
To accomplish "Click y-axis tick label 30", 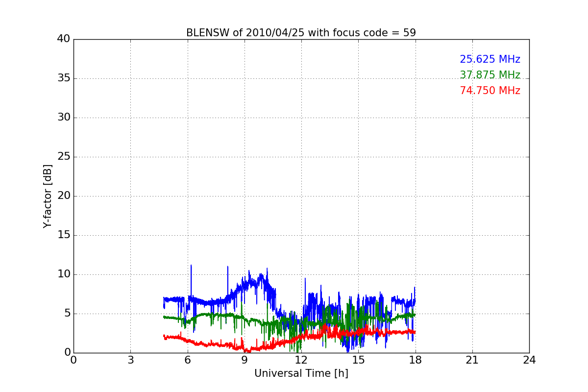I will tap(64, 118).
